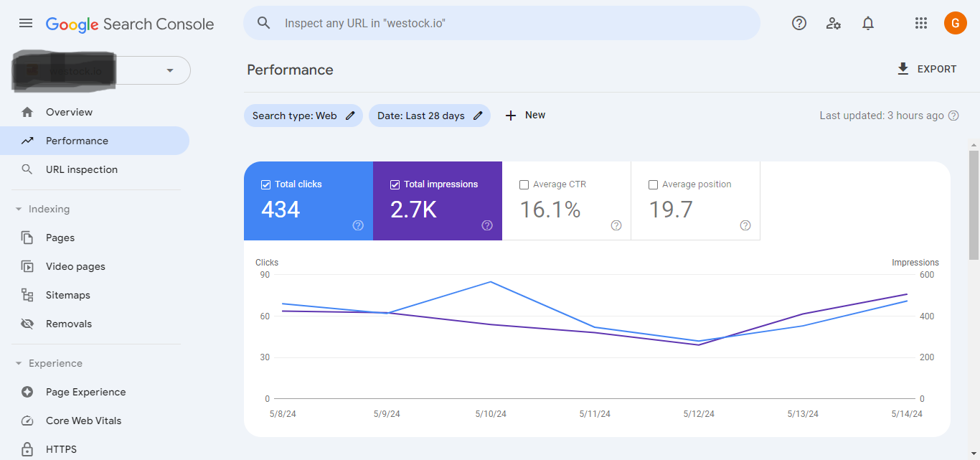Enable the Average position checkbox

click(x=653, y=184)
